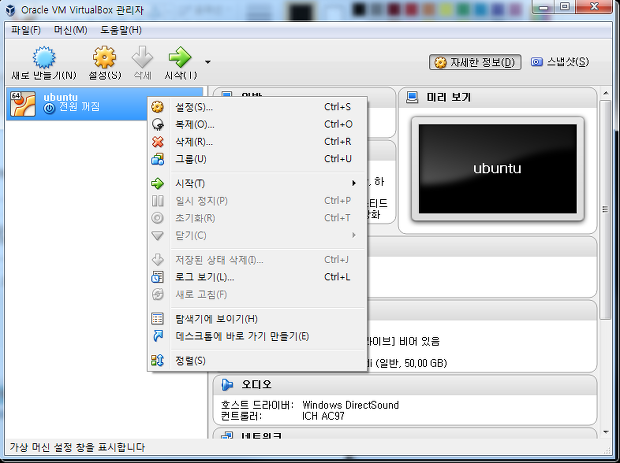Choose 탐색기에 보이기(H) menu entry

pyautogui.click(x=257, y=319)
